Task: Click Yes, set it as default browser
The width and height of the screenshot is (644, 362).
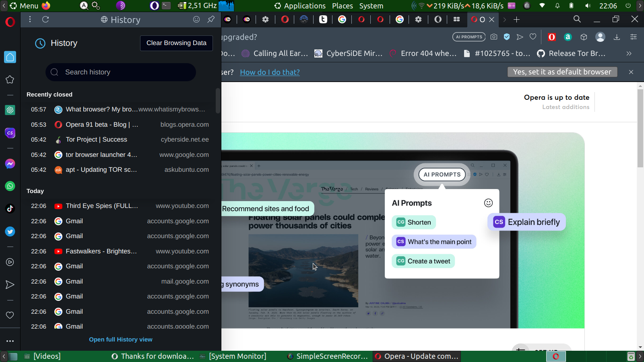Action: (x=562, y=72)
